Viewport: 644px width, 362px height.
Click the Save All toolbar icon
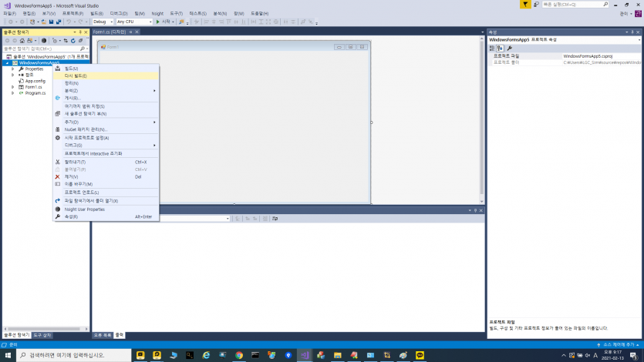[x=59, y=22]
